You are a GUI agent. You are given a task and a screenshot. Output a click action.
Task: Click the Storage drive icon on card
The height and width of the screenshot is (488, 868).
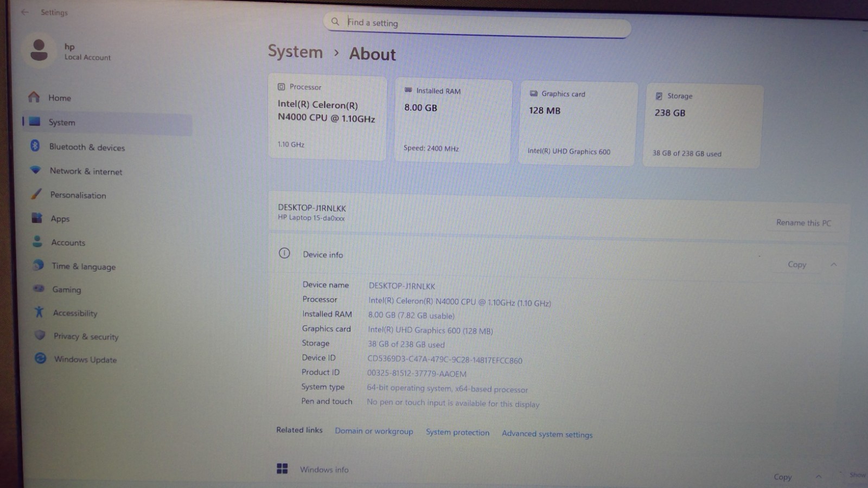pos(659,96)
